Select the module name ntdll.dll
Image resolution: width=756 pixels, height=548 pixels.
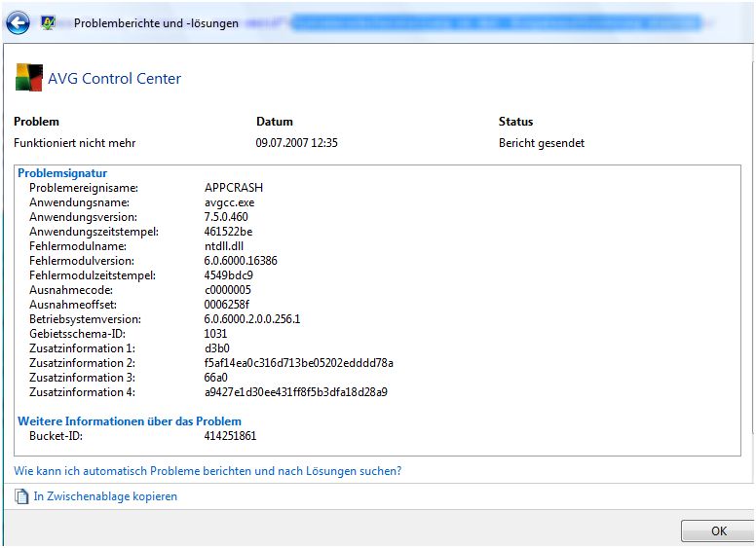coord(224,246)
